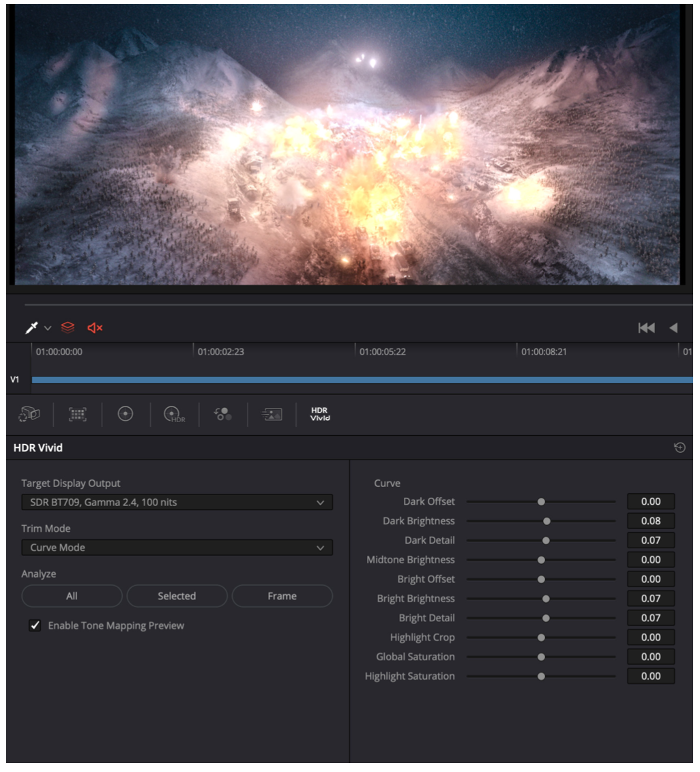Click the HDR Vivid panel title
Viewport: 700px width, 772px height.
point(38,447)
